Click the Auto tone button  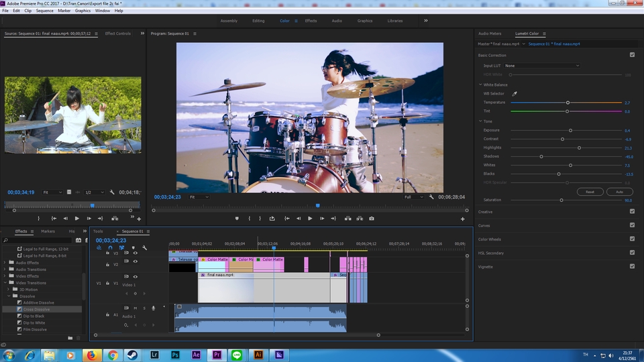(x=619, y=192)
